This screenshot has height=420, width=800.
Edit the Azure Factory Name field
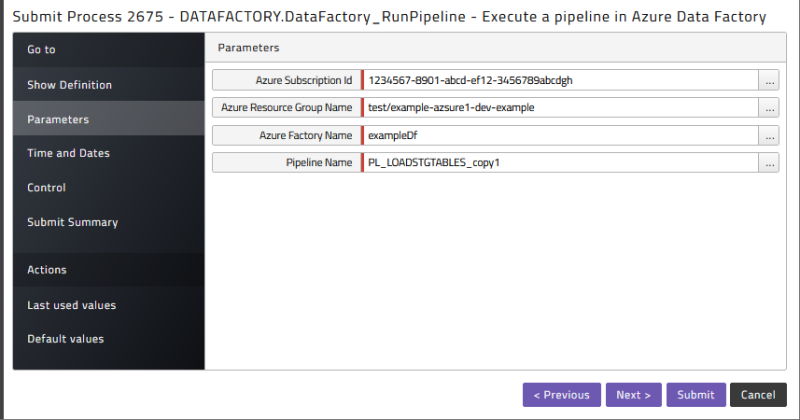coord(560,135)
